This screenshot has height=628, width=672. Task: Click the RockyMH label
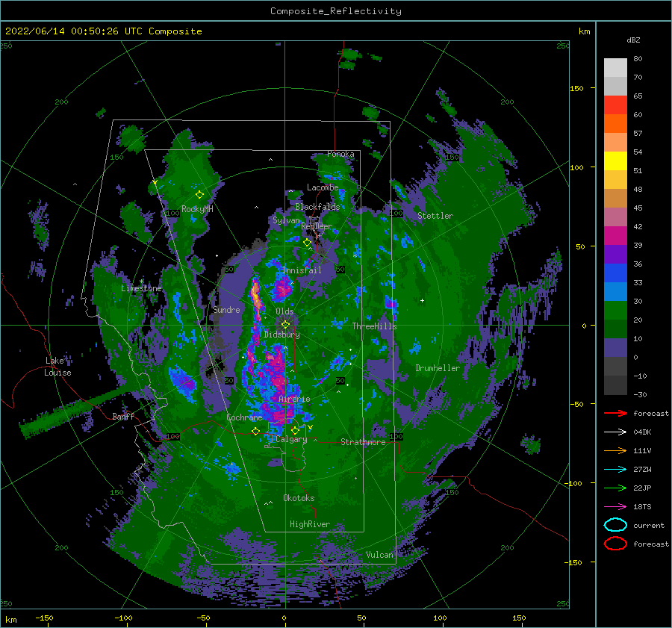coord(197,209)
